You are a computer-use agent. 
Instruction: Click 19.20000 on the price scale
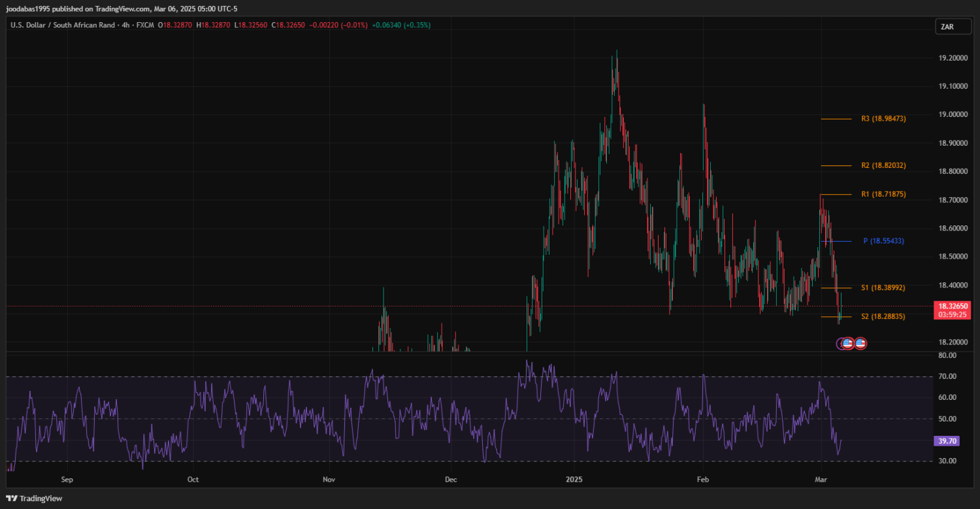[x=953, y=58]
